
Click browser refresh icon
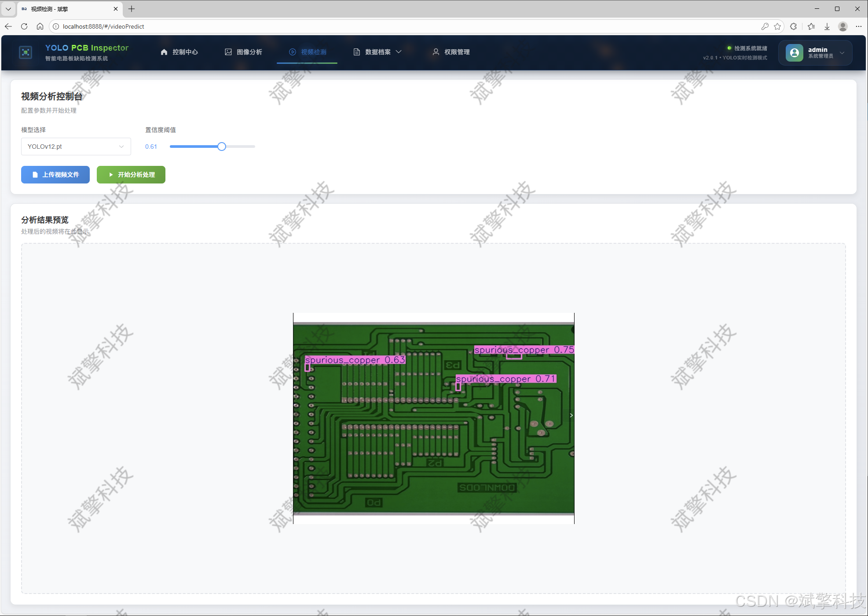pos(24,26)
